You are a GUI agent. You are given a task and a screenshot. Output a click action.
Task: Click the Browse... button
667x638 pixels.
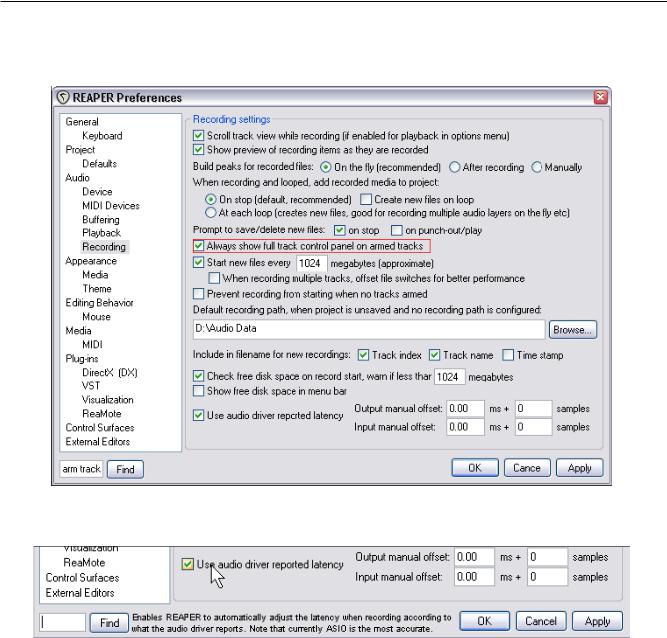point(573,330)
